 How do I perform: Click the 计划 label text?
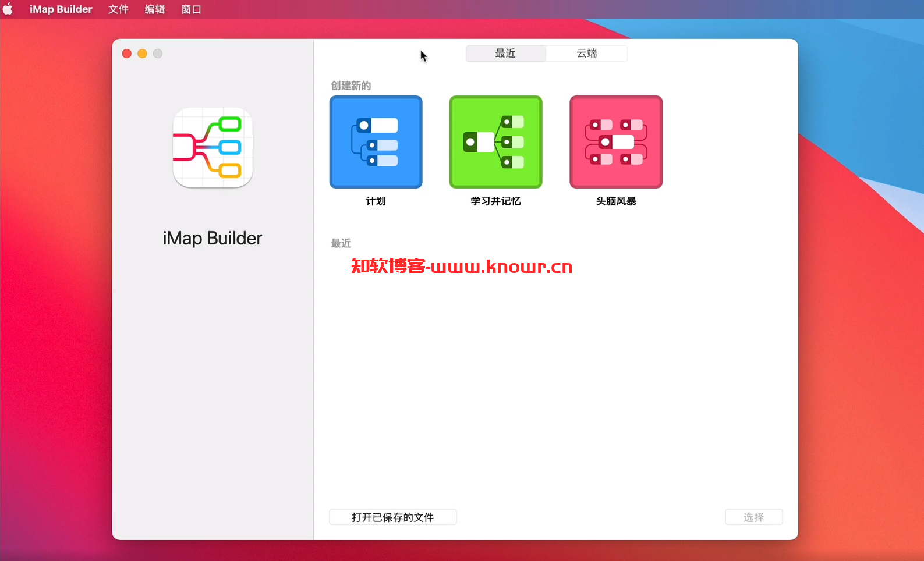[x=376, y=201]
